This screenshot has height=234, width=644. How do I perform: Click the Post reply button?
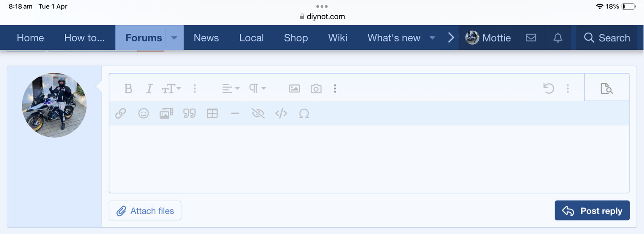pyautogui.click(x=592, y=211)
